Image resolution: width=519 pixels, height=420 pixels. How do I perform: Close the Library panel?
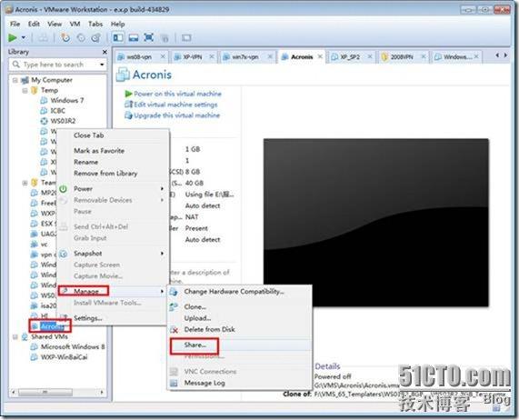tap(105, 52)
